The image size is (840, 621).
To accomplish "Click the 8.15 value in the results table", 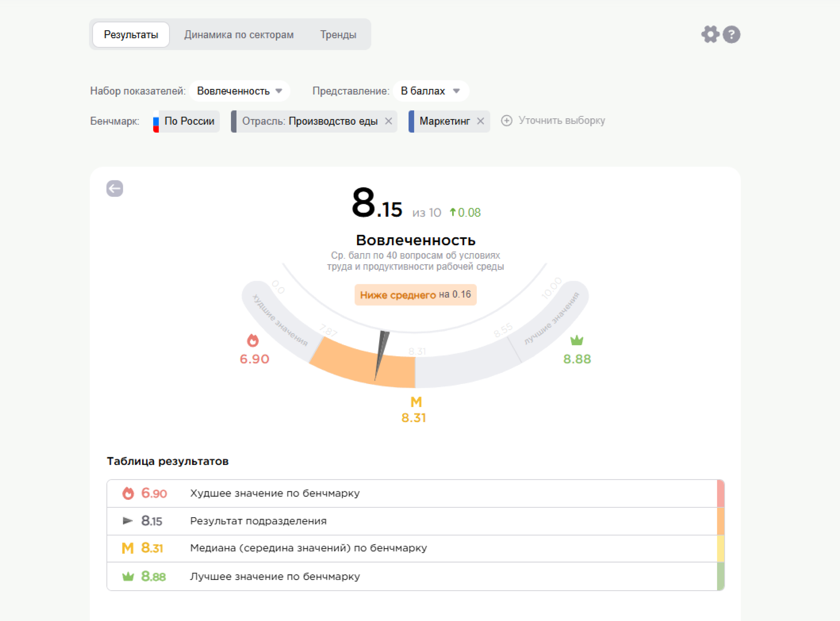I will [x=152, y=521].
